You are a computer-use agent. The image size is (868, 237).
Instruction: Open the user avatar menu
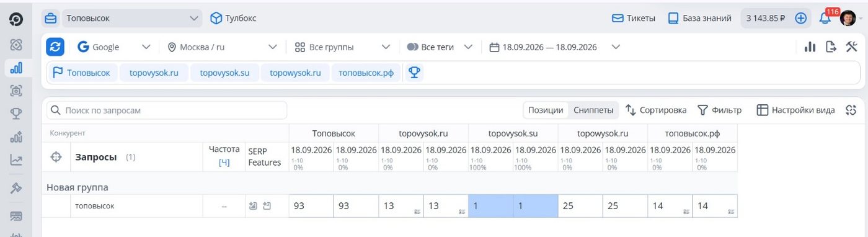pos(848,18)
